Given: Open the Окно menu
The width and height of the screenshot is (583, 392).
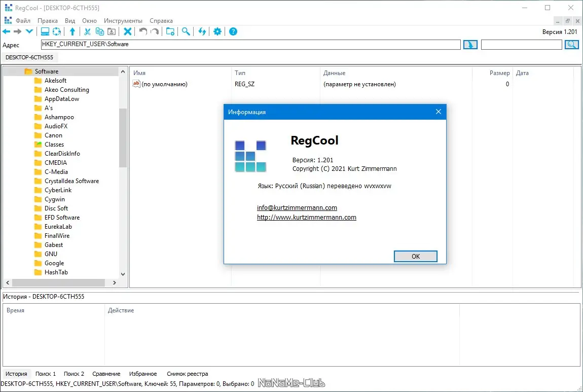Looking at the screenshot, I should pyautogui.click(x=90, y=21).
